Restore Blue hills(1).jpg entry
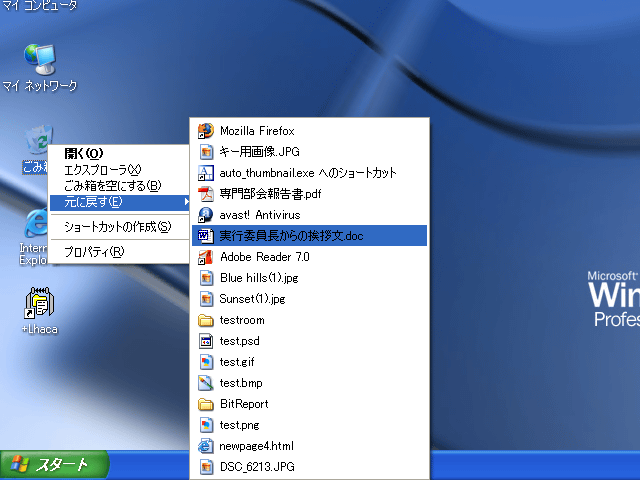This screenshot has width=640, height=480. tap(309, 278)
